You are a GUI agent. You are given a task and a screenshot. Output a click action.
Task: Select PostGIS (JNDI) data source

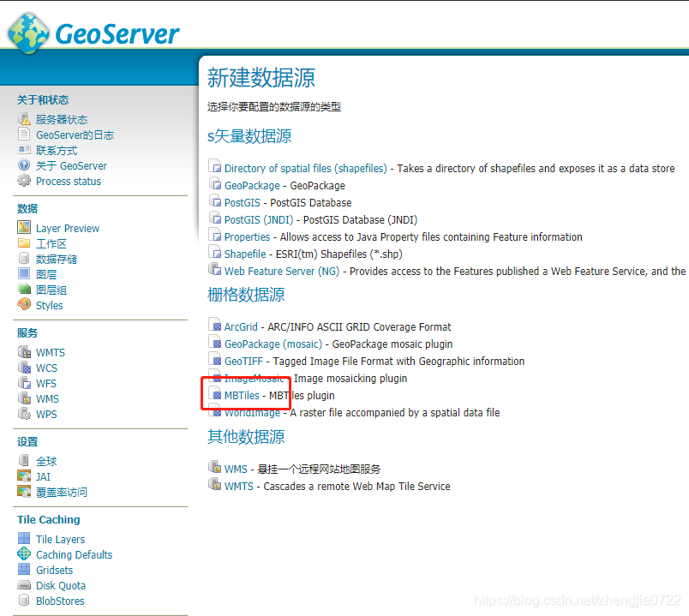259,219
